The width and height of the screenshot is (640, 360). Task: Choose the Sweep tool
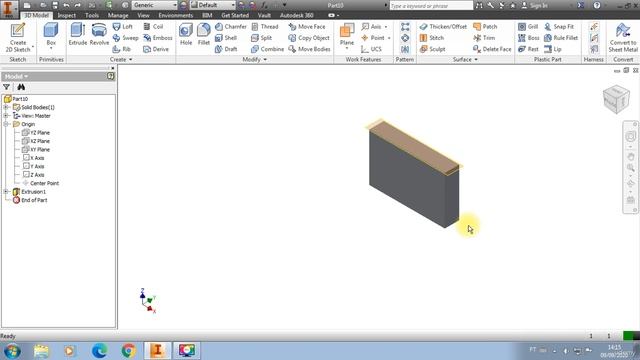126,38
